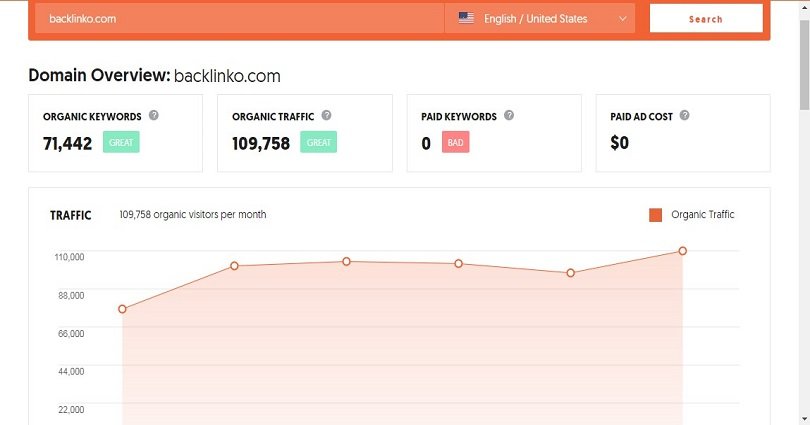Click the help icon beside Paid Ad Cost

click(684, 115)
